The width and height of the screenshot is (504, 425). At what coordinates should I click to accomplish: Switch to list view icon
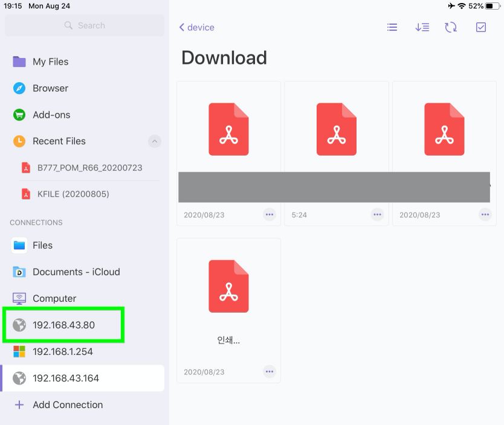[x=392, y=27]
